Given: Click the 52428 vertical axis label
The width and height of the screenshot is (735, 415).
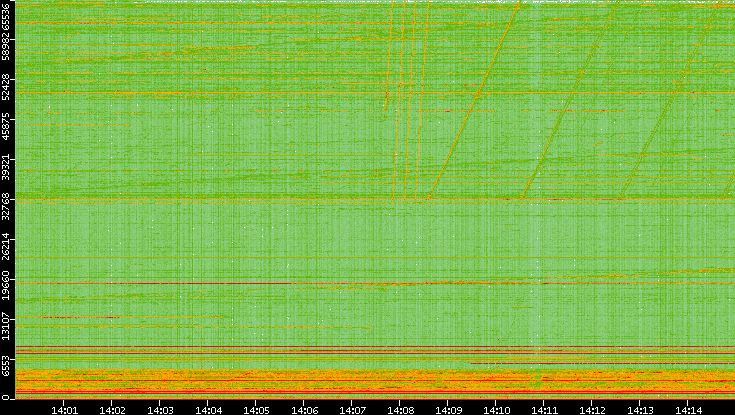Looking at the screenshot, I should (5, 86).
